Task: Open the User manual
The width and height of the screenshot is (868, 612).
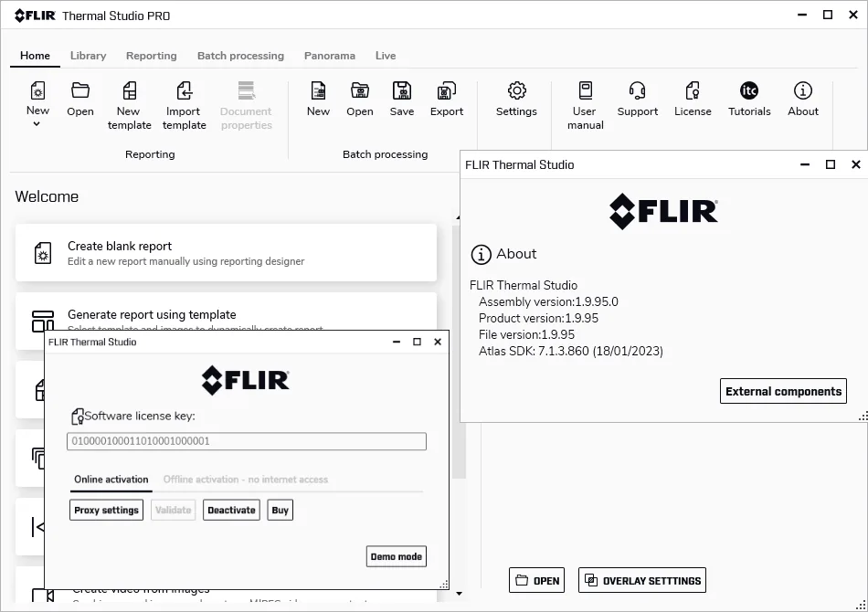Action: [585, 106]
